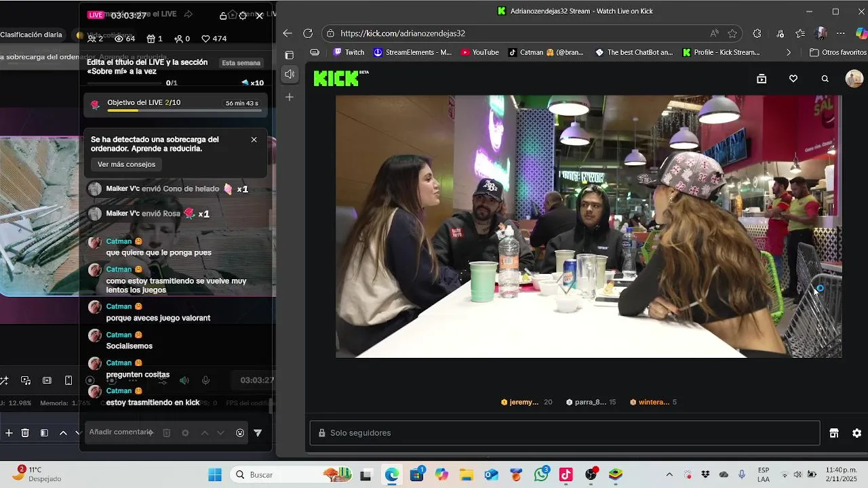This screenshot has height=488, width=868.
Task: Open Kick following heart icon
Action: (793, 79)
